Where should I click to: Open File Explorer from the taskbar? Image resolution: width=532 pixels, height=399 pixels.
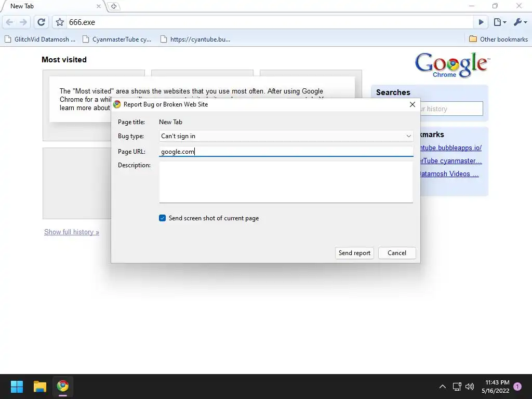coord(39,387)
